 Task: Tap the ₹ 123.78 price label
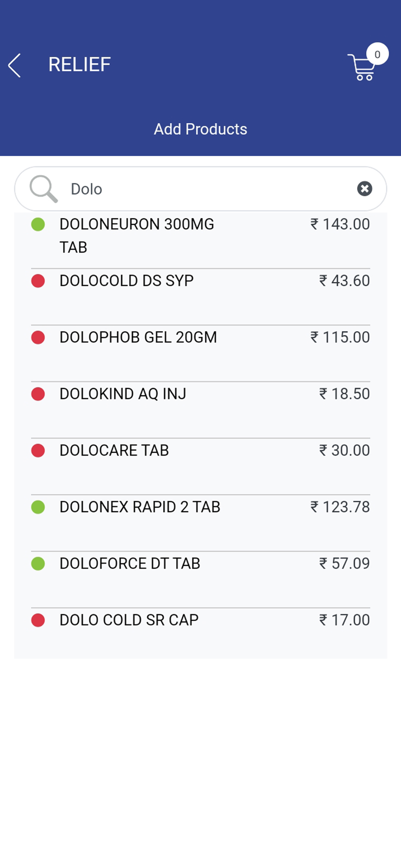click(x=340, y=507)
